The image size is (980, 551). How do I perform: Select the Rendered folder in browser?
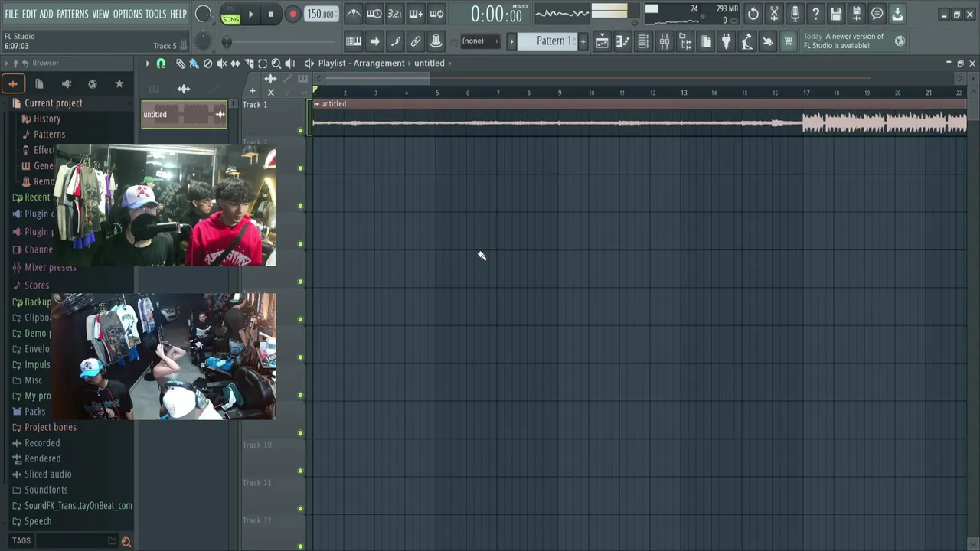(43, 458)
